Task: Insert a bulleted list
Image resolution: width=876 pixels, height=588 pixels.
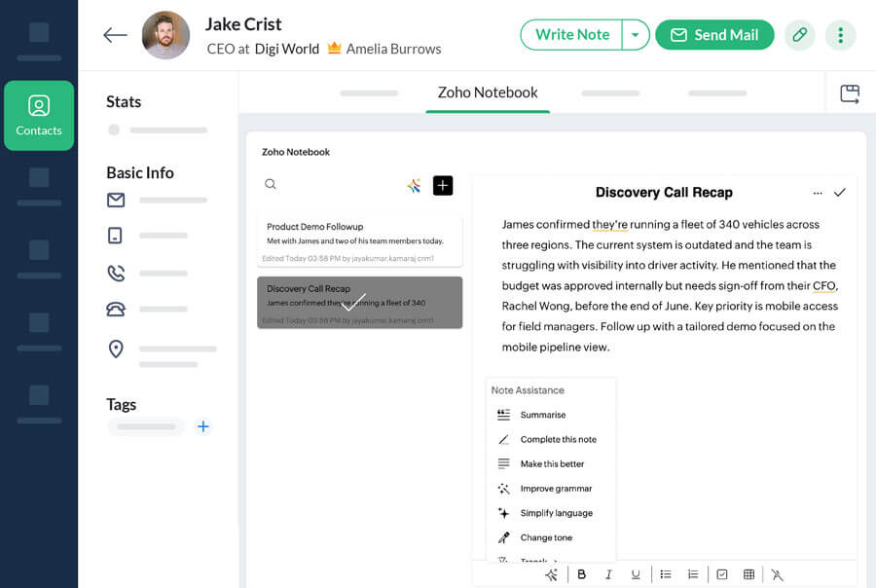Action: pyautogui.click(x=666, y=574)
